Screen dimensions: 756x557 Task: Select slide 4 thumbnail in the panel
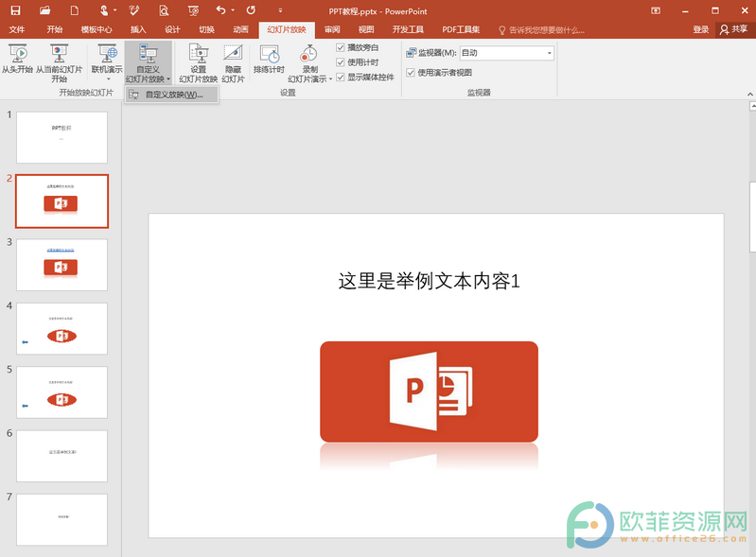pos(62,328)
